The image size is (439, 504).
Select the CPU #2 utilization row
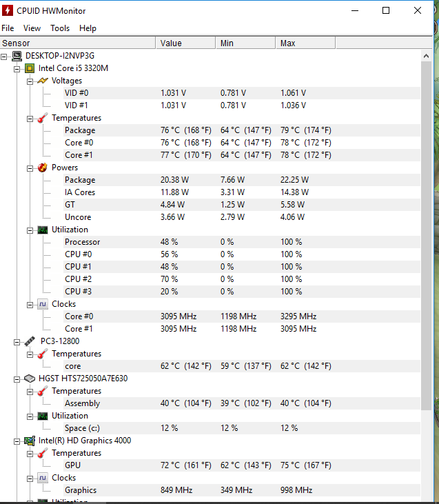click(242, 279)
